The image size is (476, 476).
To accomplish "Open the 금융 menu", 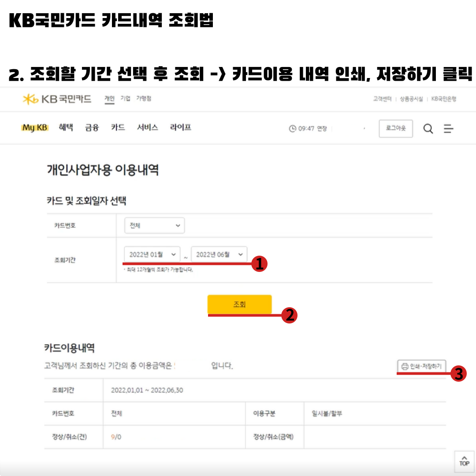I will pos(92,127).
